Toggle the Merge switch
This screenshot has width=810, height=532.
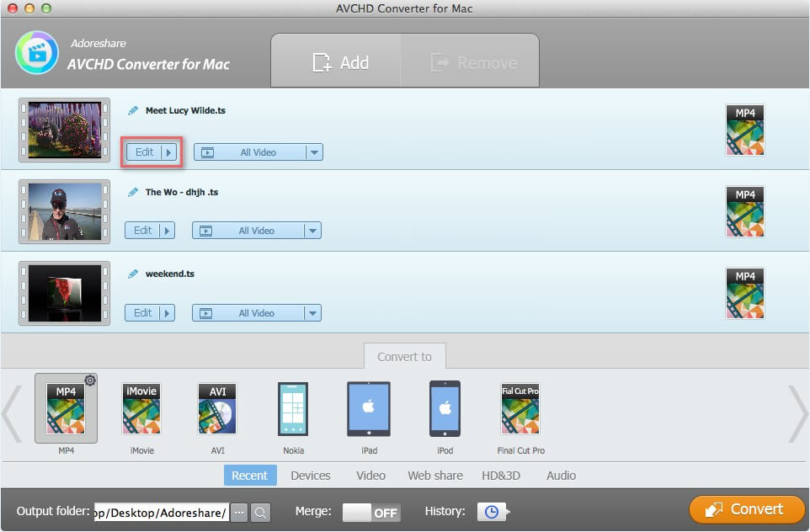[371, 513]
